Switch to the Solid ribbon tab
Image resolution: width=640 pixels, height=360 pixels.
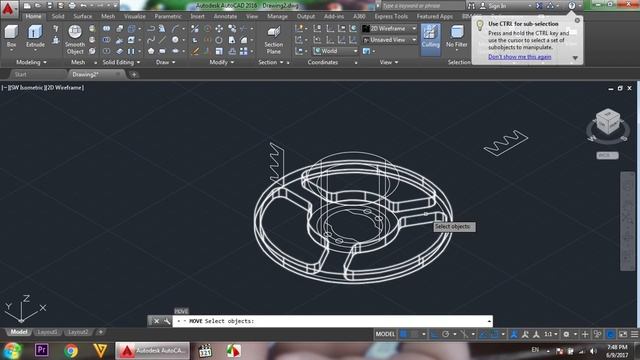pyautogui.click(x=58, y=16)
